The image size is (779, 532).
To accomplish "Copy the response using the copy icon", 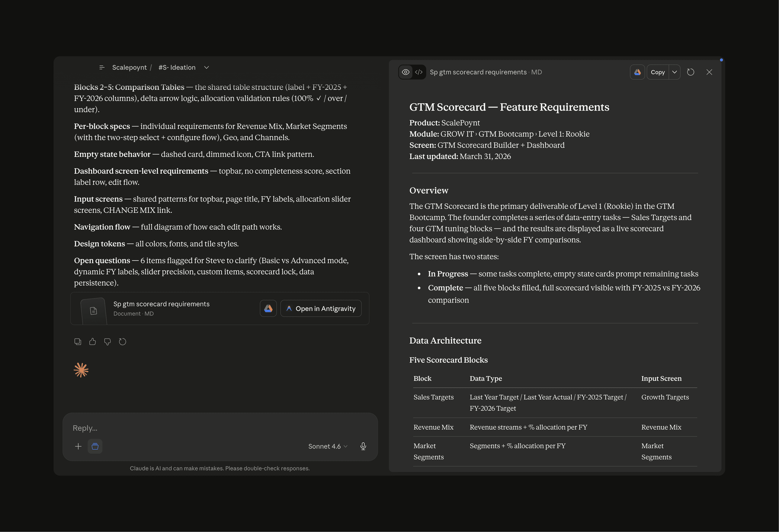I will (77, 342).
